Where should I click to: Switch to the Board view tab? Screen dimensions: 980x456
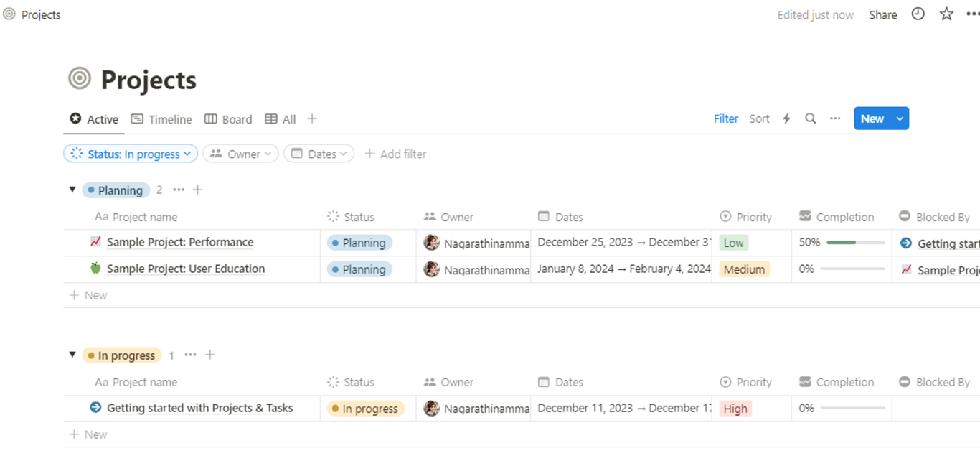(x=228, y=119)
